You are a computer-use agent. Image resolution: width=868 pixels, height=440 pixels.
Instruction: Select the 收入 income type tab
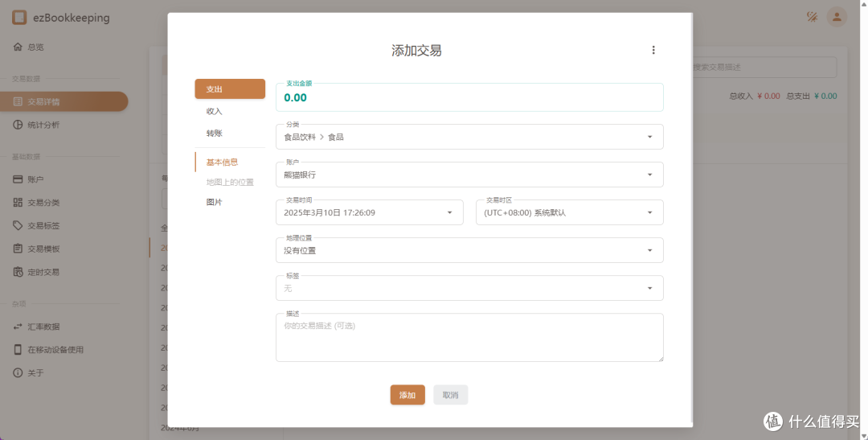point(230,111)
